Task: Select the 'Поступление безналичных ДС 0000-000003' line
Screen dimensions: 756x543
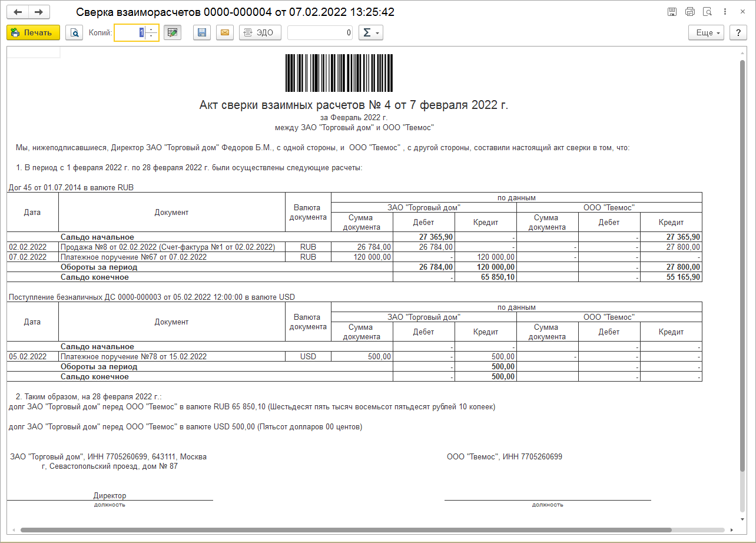Action: coord(152,297)
